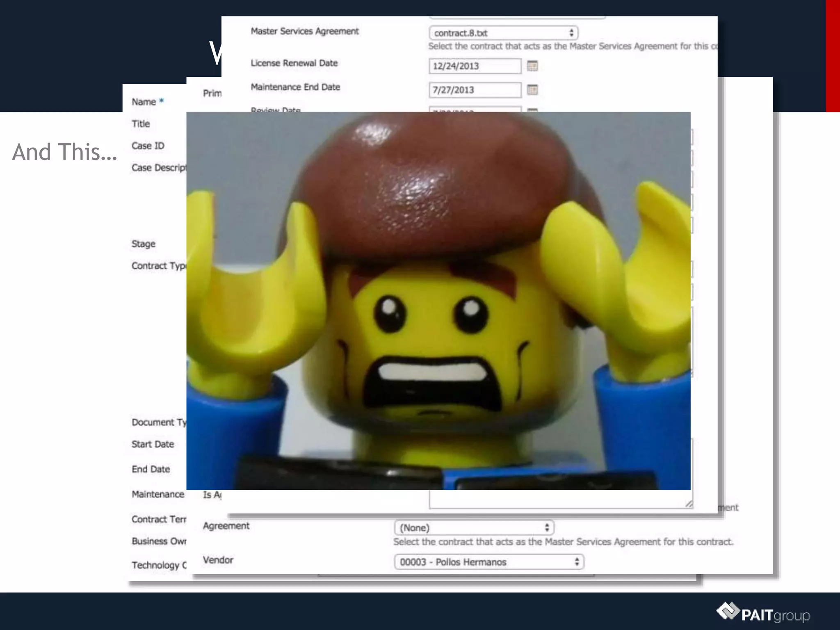The height and width of the screenshot is (630, 840).
Task: Click the 'Start Date' label
Action: click(x=153, y=444)
